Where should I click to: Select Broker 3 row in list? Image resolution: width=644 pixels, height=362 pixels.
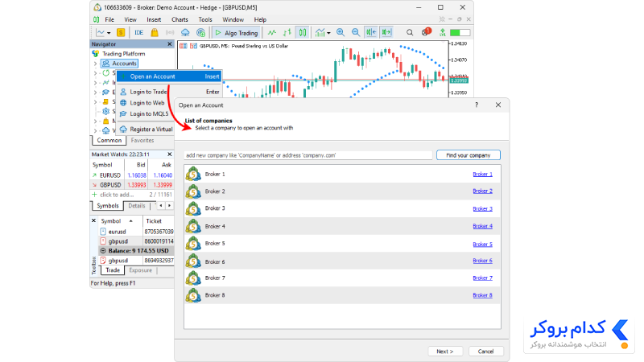[x=342, y=208]
